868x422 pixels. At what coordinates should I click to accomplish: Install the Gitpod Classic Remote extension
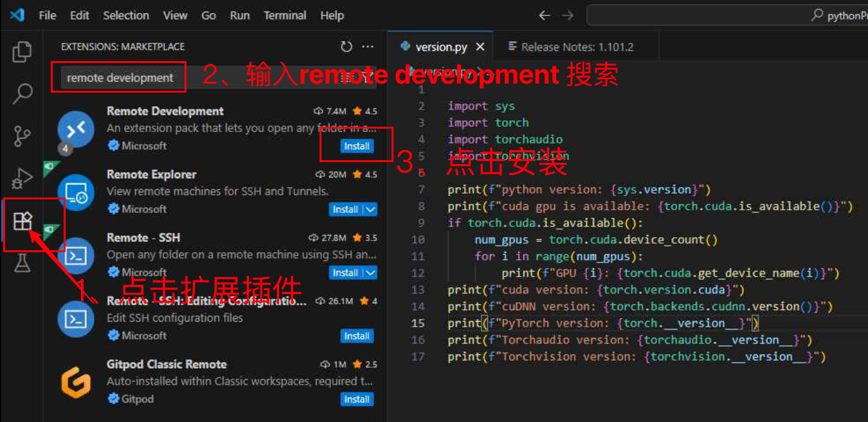[x=356, y=399]
